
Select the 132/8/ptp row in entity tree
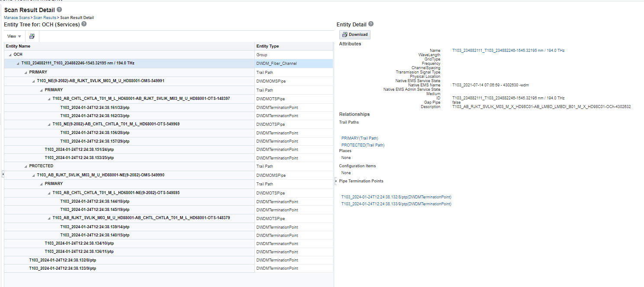point(168,261)
